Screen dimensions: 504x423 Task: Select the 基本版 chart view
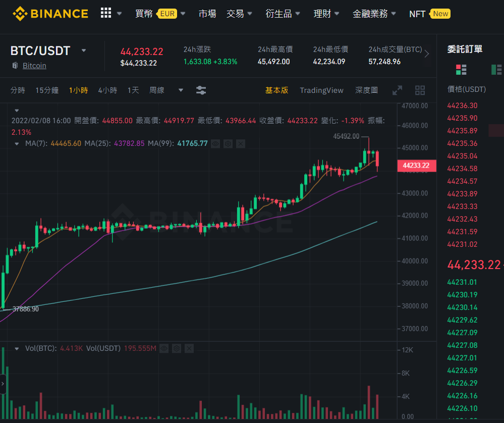(277, 90)
